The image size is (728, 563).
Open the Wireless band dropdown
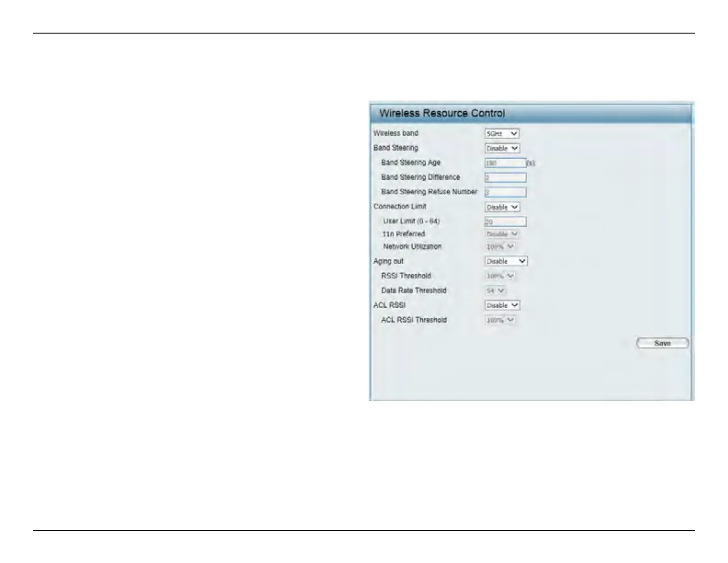502,133
